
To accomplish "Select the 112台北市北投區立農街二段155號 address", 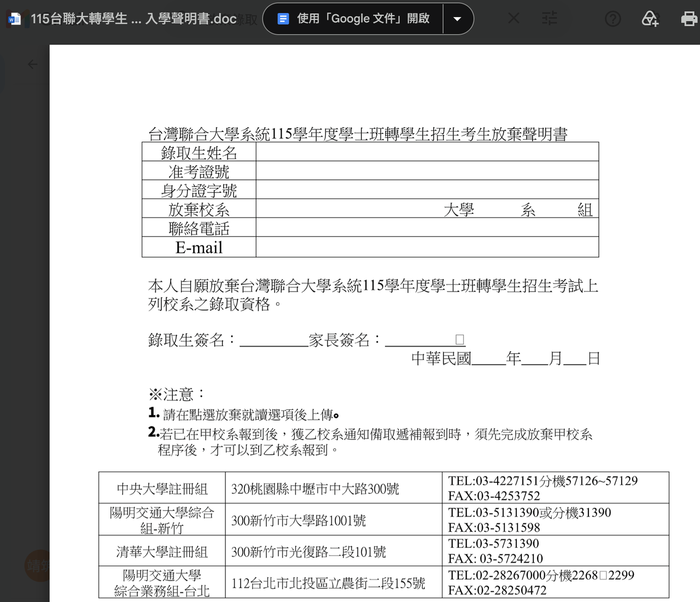I will pyautogui.click(x=328, y=583).
